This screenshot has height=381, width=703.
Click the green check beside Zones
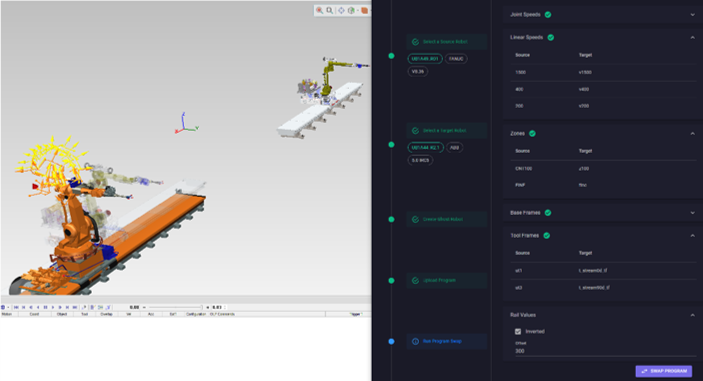[x=532, y=134]
